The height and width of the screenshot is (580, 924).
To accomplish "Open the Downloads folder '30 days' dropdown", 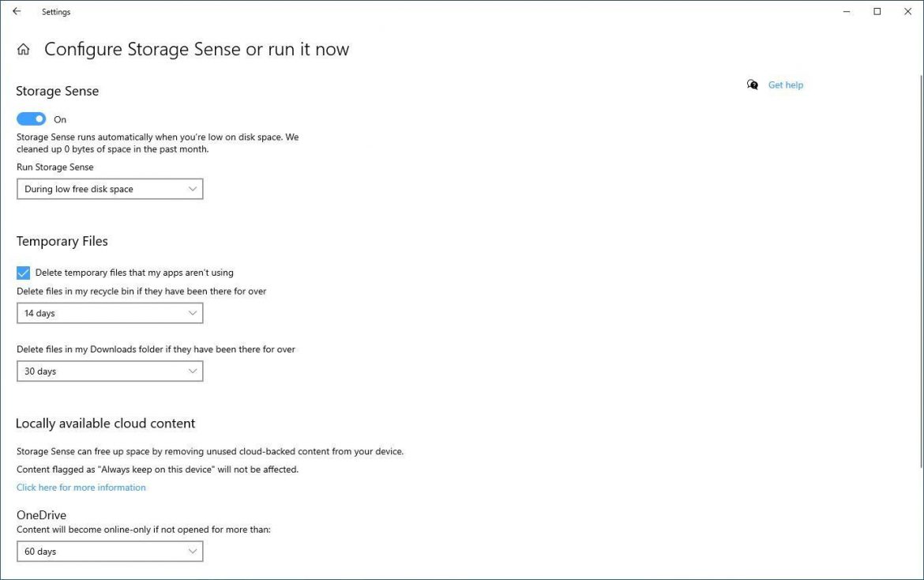I will pyautogui.click(x=109, y=371).
